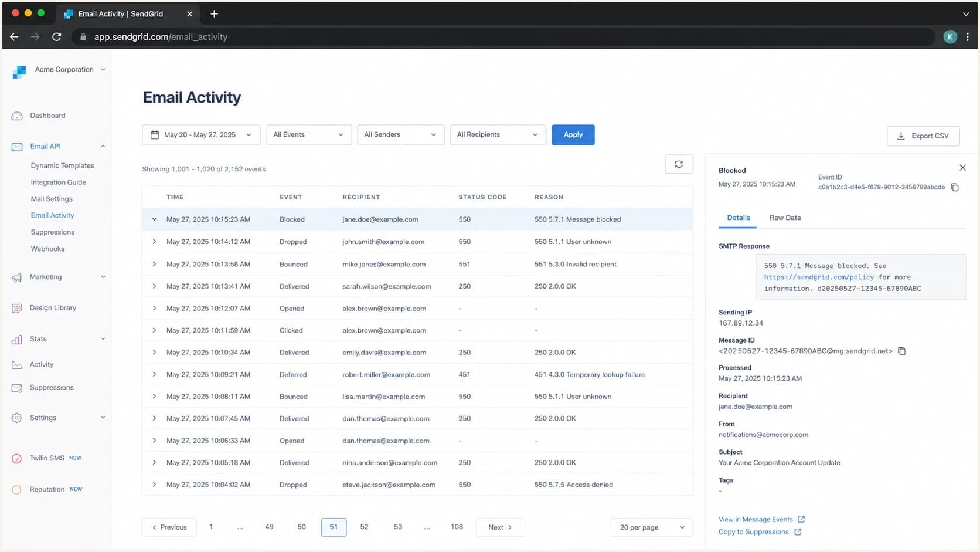Viewport: 980px width, 552px height.
Task: Go to the Previous page
Action: click(x=169, y=527)
